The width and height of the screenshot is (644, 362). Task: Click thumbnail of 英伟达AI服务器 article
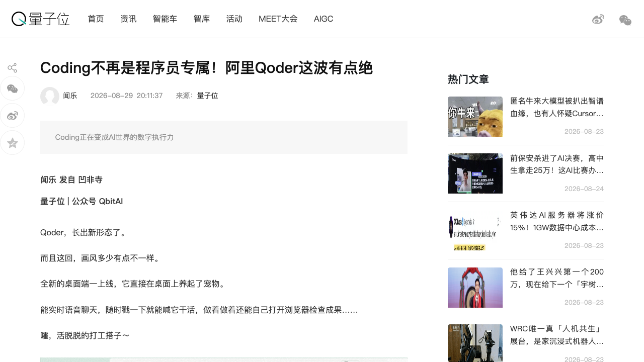point(475,230)
